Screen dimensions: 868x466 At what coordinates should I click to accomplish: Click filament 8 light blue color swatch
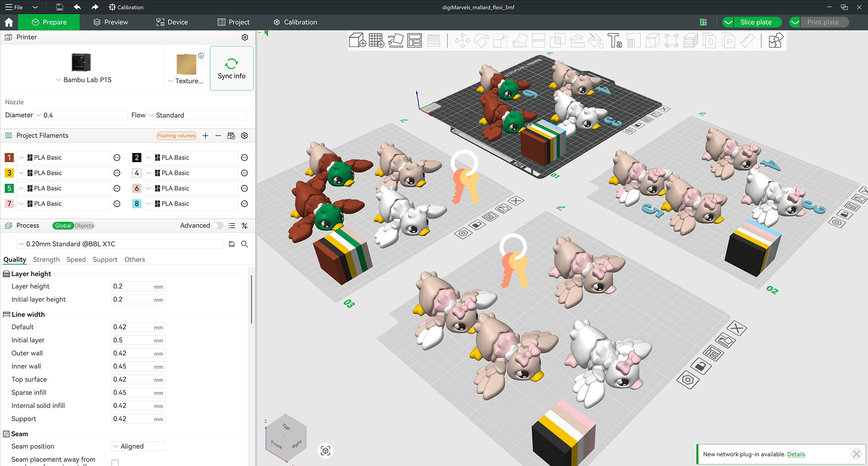click(137, 204)
